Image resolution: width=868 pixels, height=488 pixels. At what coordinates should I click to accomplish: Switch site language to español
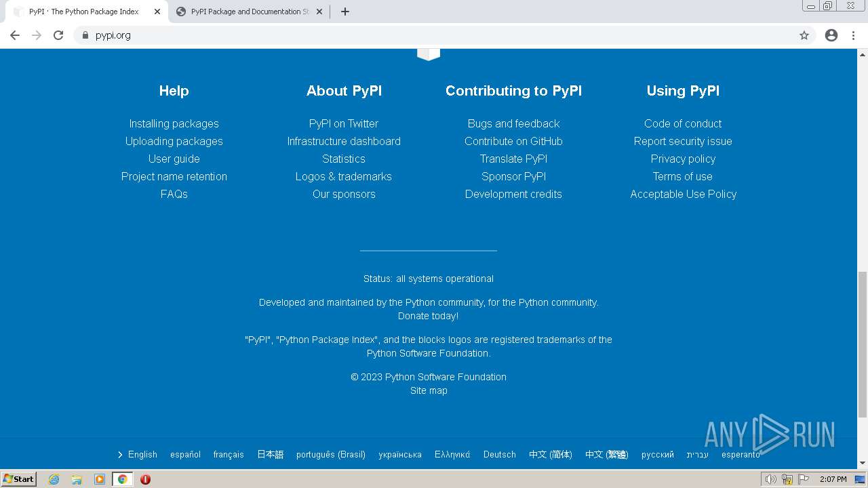pyautogui.click(x=185, y=454)
